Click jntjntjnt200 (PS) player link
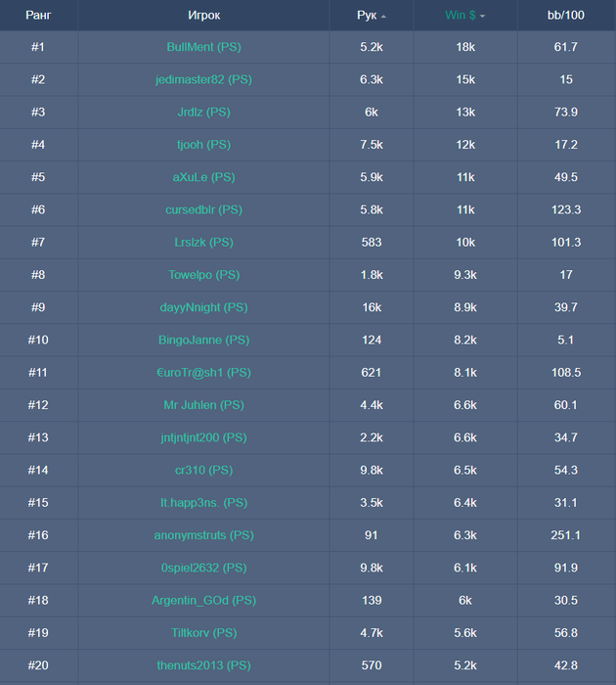The image size is (616, 685). [x=203, y=437]
